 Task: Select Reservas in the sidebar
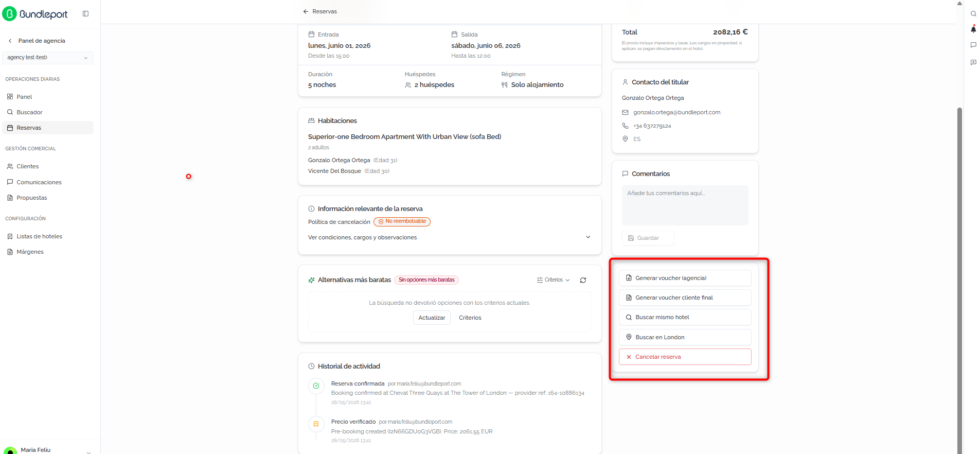(x=48, y=128)
